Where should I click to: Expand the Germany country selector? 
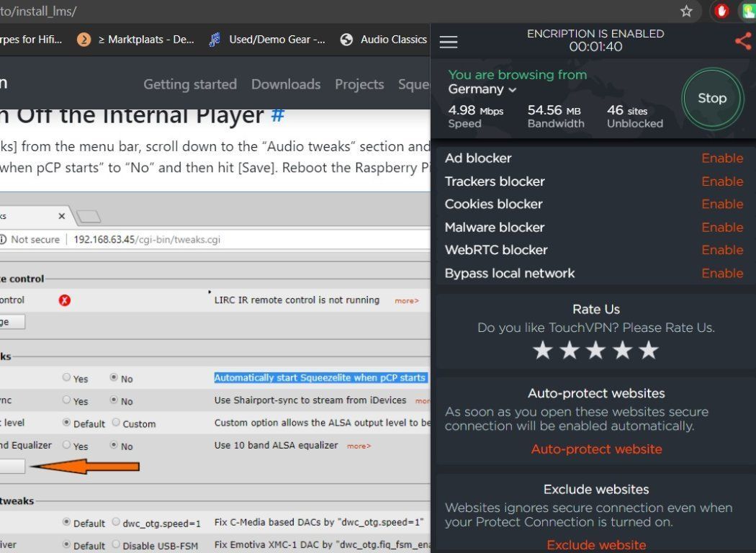tap(482, 89)
